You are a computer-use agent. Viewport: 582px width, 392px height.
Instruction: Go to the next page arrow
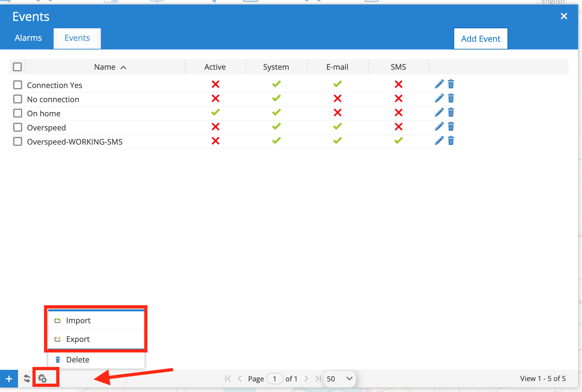(x=306, y=379)
